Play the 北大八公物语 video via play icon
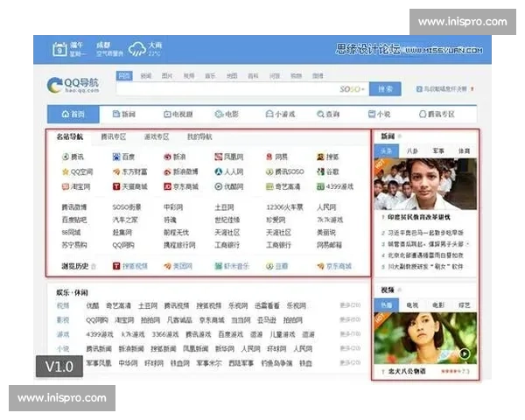525x420 pixels. click(x=464, y=353)
